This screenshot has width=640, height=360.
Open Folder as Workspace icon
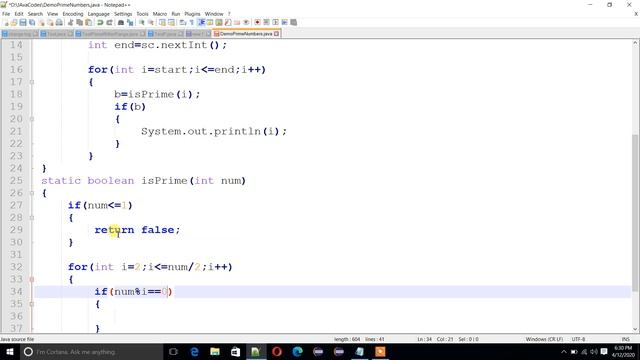(x=237, y=22)
